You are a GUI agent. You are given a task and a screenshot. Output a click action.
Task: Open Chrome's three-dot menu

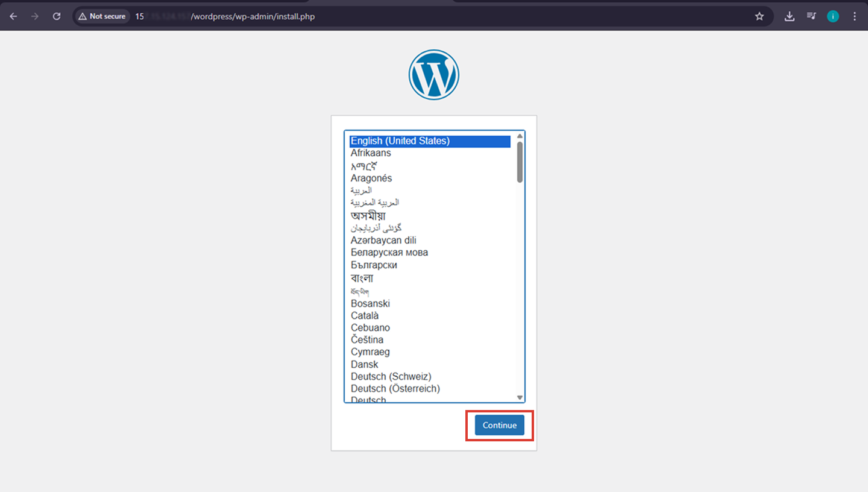click(x=855, y=16)
